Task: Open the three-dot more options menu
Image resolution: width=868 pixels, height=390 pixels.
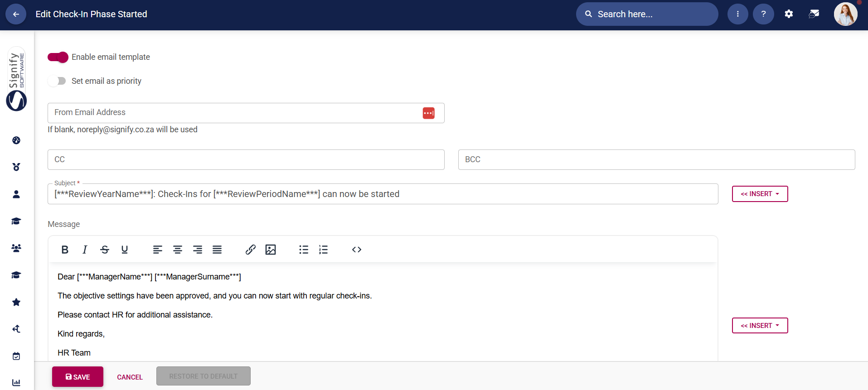Action: pos(737,14)
